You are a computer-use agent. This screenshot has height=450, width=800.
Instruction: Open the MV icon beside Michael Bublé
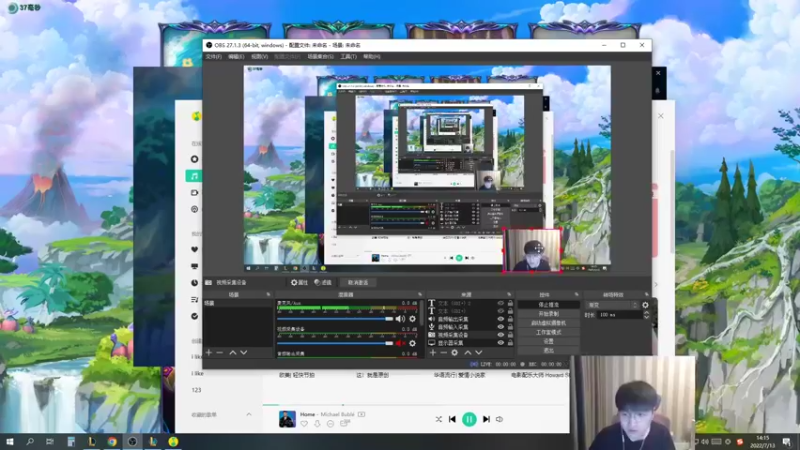pyautogui.click(x=361, y=414)
